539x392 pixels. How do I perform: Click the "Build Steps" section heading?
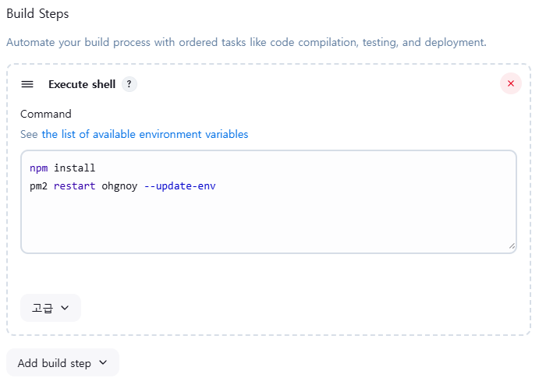coord(37,14)
